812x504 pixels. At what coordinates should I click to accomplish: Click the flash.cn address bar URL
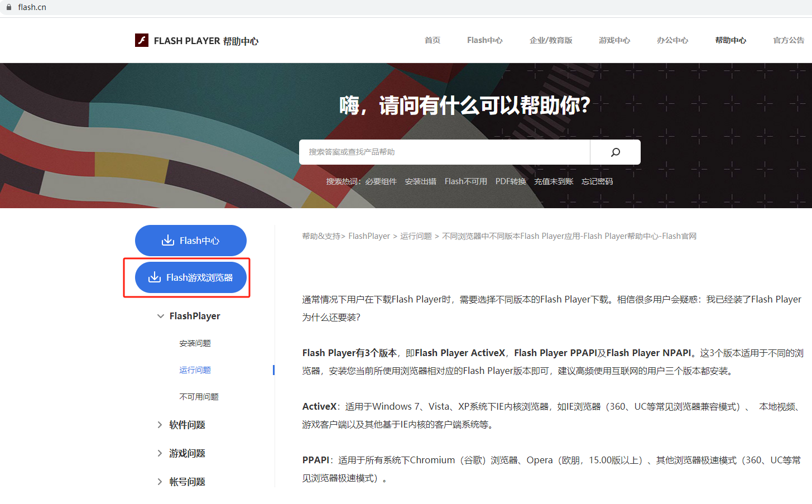pyautogui.click(x=32, y=7)
